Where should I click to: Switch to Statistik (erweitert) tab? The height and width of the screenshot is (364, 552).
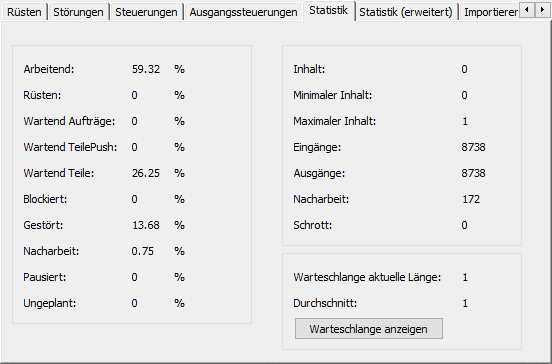(x=406, y=12)
